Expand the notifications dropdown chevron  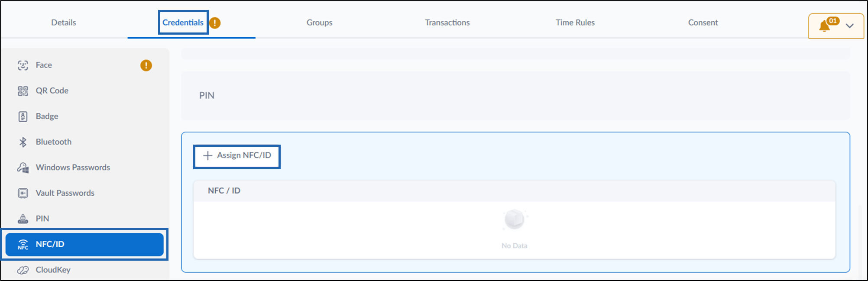pos(849,26)
